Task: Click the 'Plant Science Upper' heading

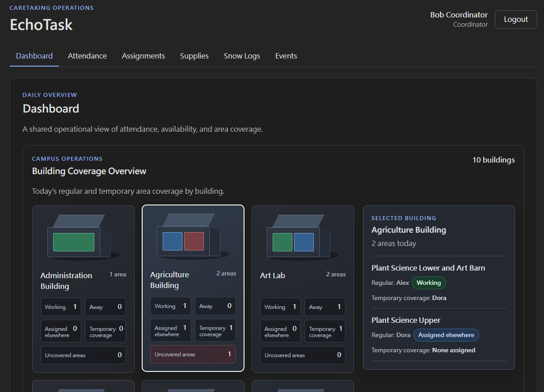Action: (x=406, y=320)
